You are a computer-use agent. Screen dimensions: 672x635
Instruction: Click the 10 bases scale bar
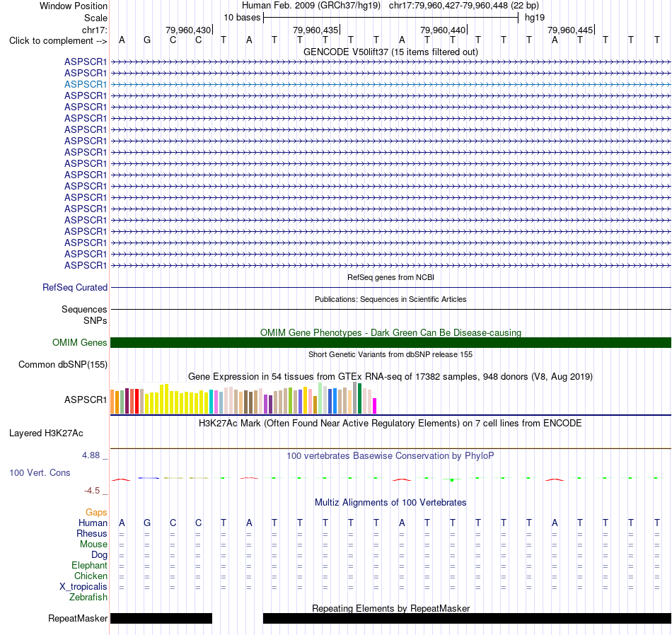click(x=391, y=18)
